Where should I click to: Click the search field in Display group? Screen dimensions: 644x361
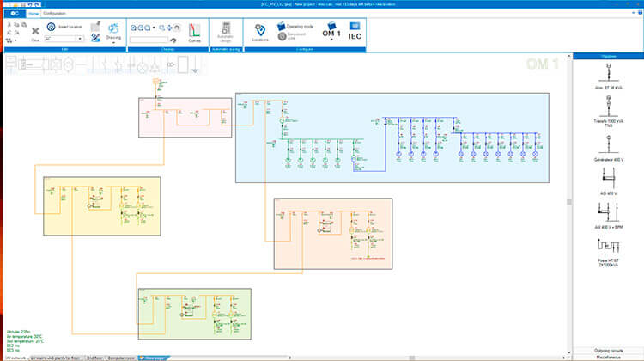149,40
